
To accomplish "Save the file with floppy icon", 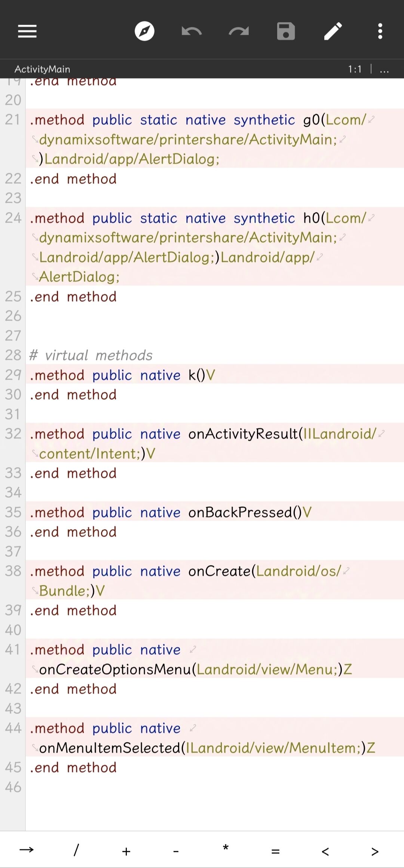I will tap(286, 31).
